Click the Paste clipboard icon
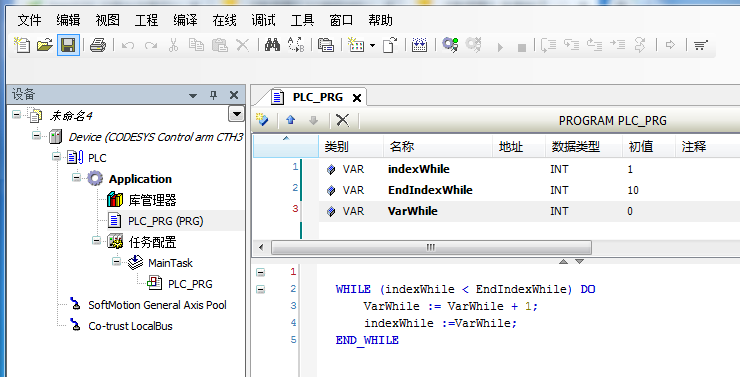The image size is (740, 377). coord(219,45)
